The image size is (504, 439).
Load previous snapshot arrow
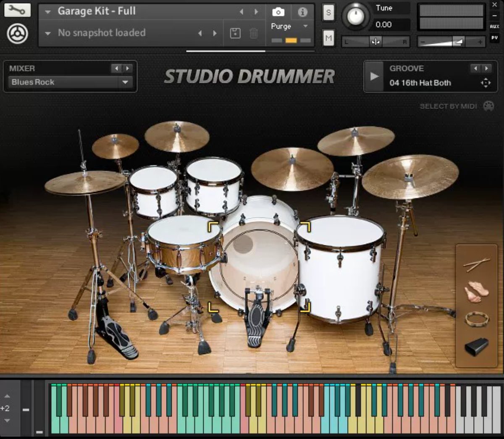[200, 33]
